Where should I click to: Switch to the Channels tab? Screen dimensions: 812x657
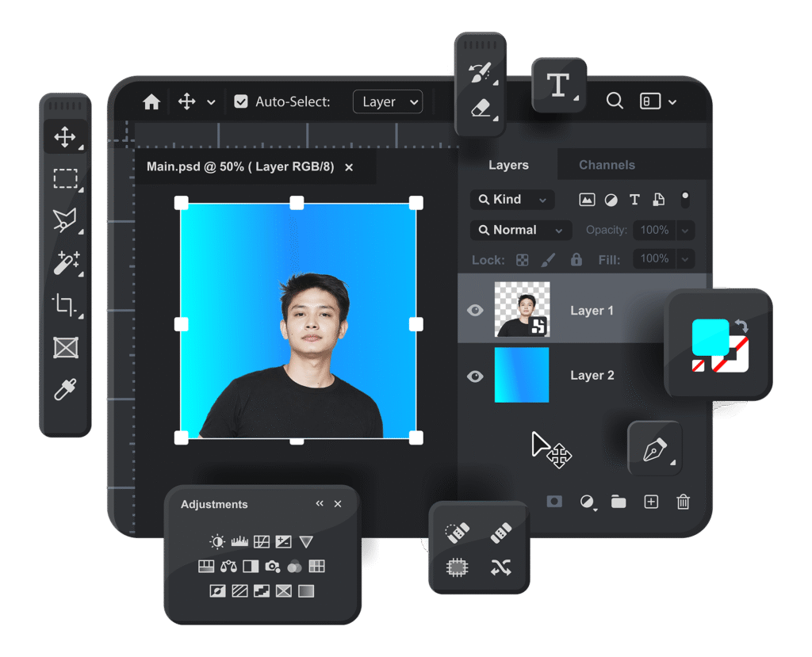[x=607, y=165]
